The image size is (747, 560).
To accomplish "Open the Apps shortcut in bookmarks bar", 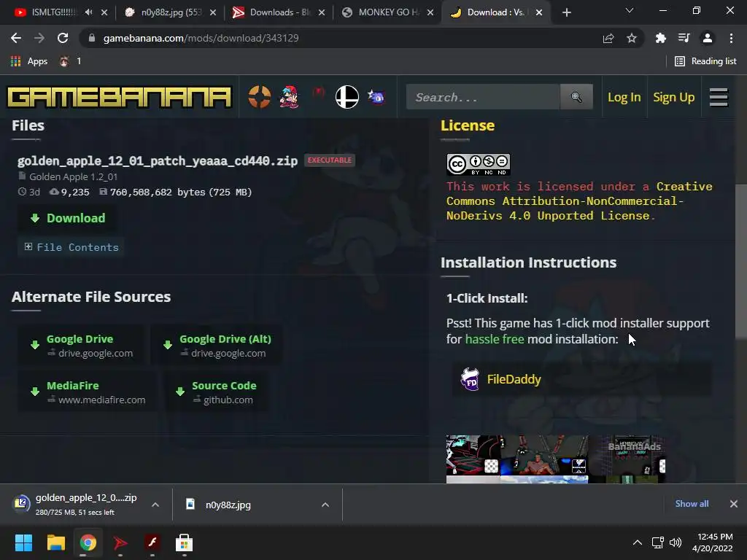I will tap(29, 61).
